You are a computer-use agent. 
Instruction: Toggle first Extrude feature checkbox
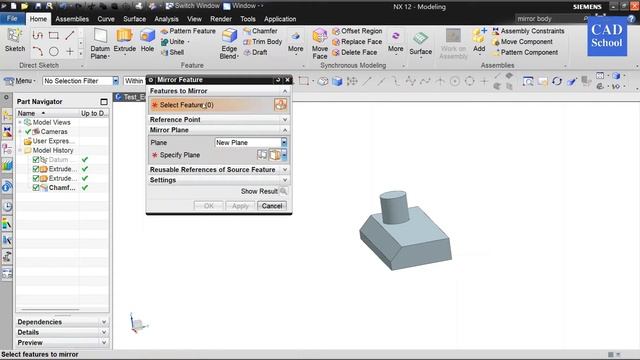click(x=36, y=169)
